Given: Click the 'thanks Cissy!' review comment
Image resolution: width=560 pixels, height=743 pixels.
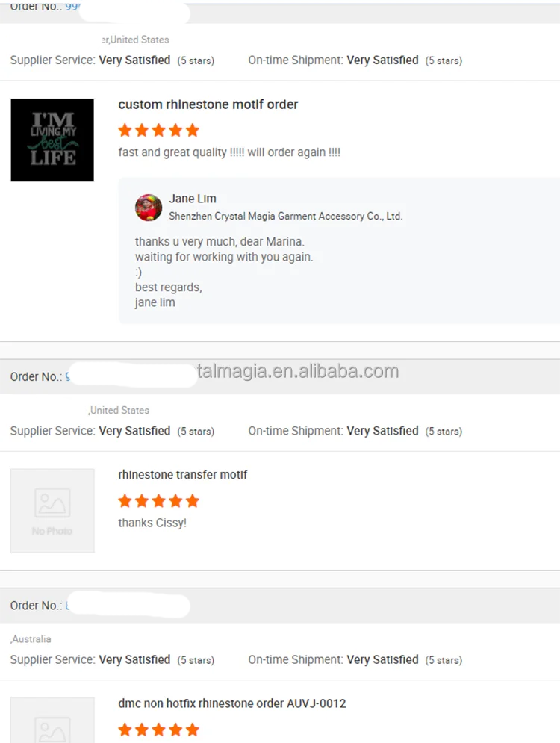Looking at the screenshot, I should coord(152,523).
